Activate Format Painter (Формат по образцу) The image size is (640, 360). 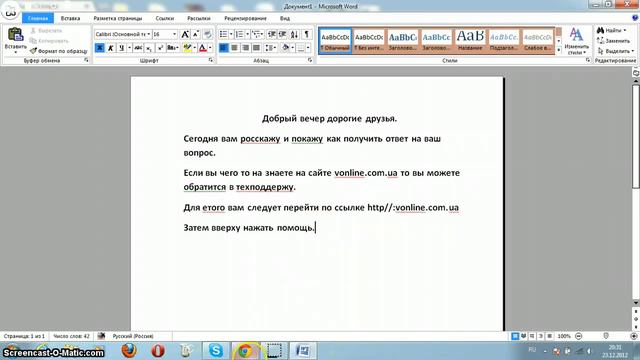coord(58,51)
